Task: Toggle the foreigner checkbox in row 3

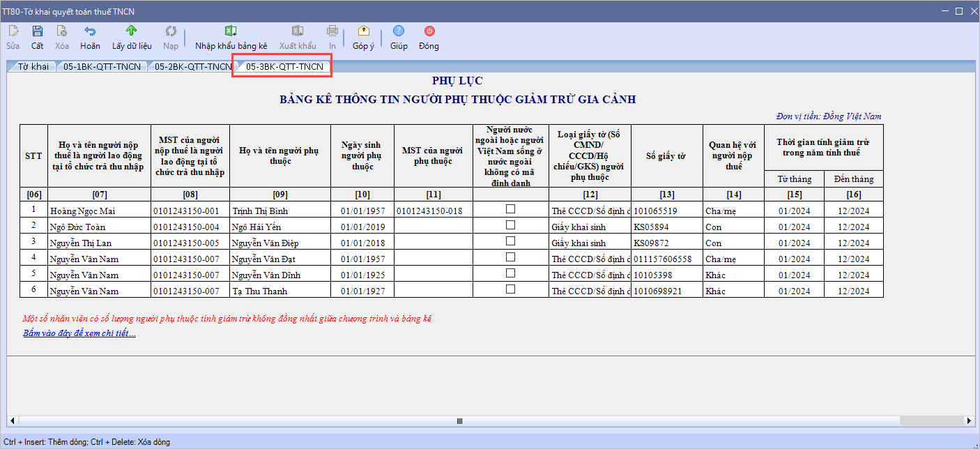Action: pos(510,241)
